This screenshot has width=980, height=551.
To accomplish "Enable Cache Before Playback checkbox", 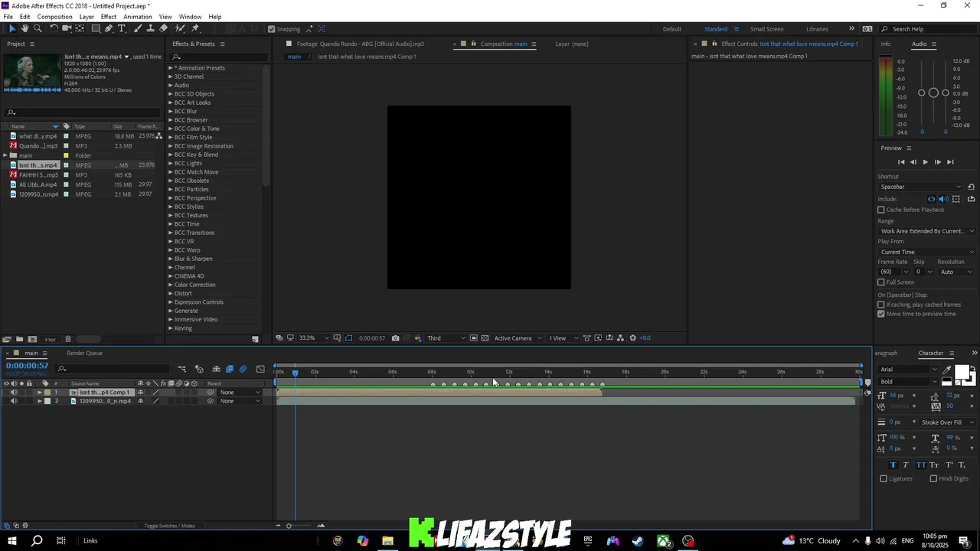I will 880,210.
